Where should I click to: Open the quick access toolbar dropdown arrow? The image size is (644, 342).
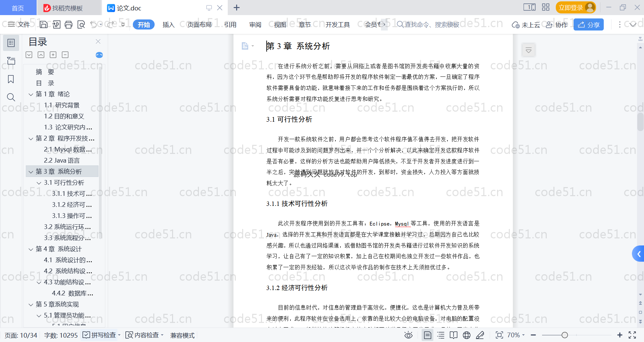pos(123,24)
